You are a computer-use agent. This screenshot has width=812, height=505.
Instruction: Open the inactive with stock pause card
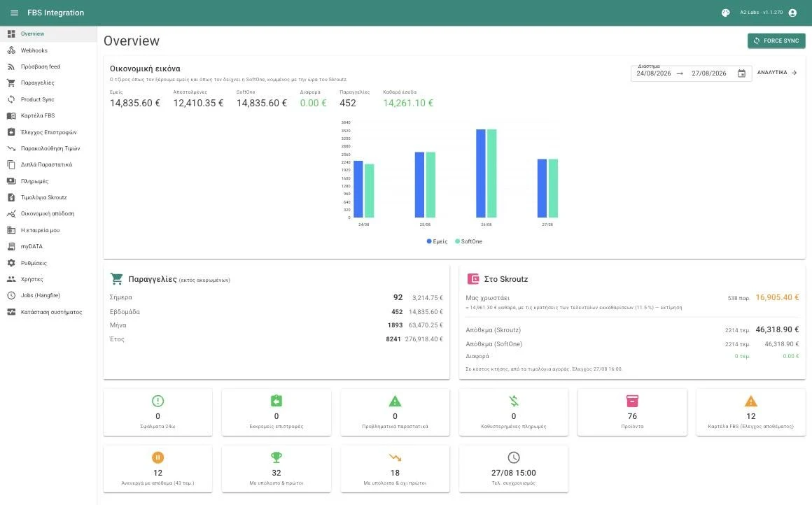point(158,469)
